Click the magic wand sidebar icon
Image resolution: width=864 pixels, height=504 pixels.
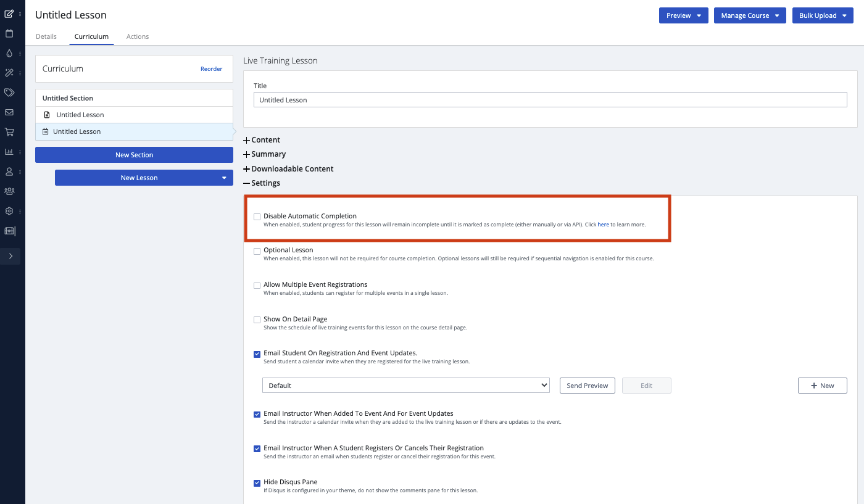(9, 73)
